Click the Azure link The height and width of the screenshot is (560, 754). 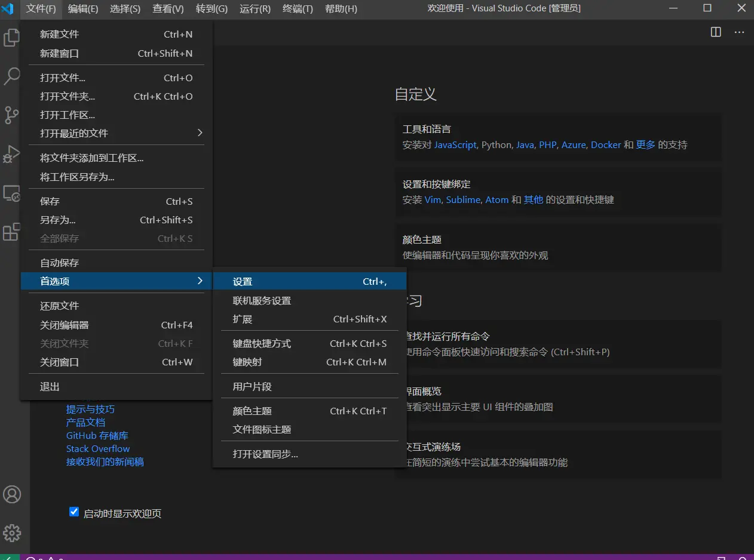[x=574, y=145]
